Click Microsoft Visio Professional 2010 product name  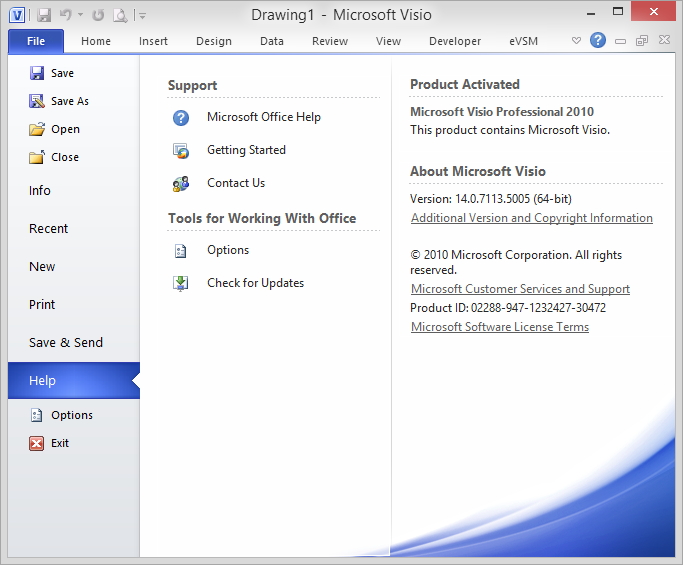(502, 112)
